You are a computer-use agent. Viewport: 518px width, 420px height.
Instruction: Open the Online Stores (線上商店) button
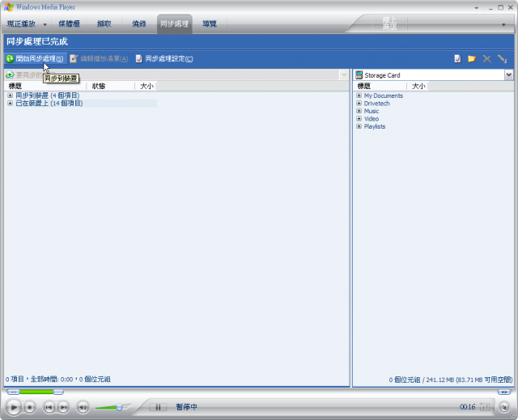390,23
